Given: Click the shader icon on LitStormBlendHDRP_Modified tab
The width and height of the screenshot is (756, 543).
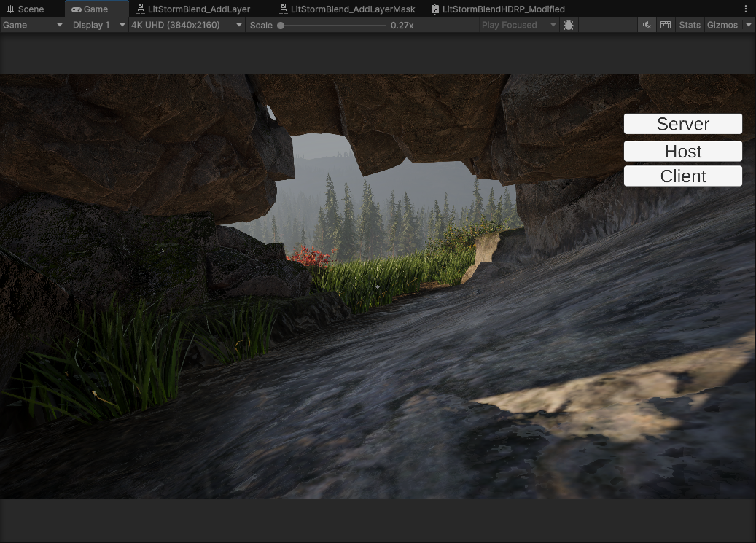Looking at the screenshot, I should 435,9.
